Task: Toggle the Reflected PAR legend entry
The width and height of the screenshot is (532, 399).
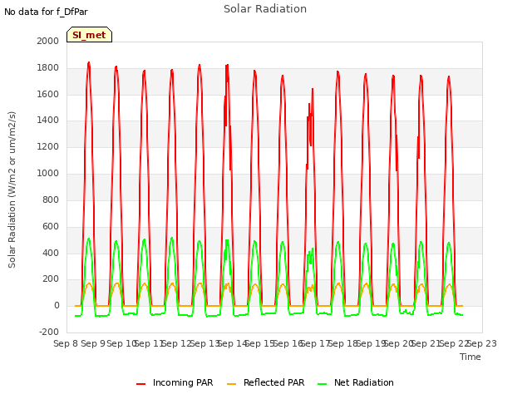Action: click(265, 382)
